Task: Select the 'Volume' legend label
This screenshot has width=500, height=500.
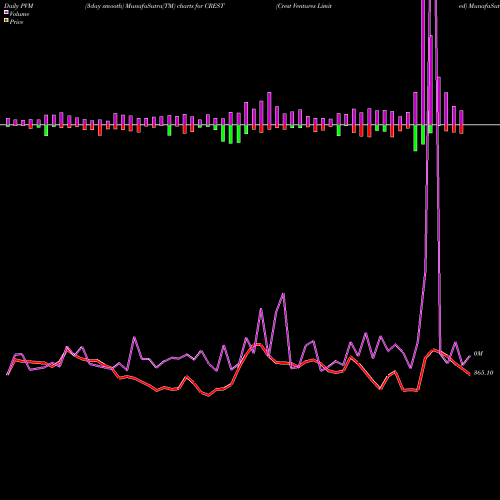Action: pos(19,14)
